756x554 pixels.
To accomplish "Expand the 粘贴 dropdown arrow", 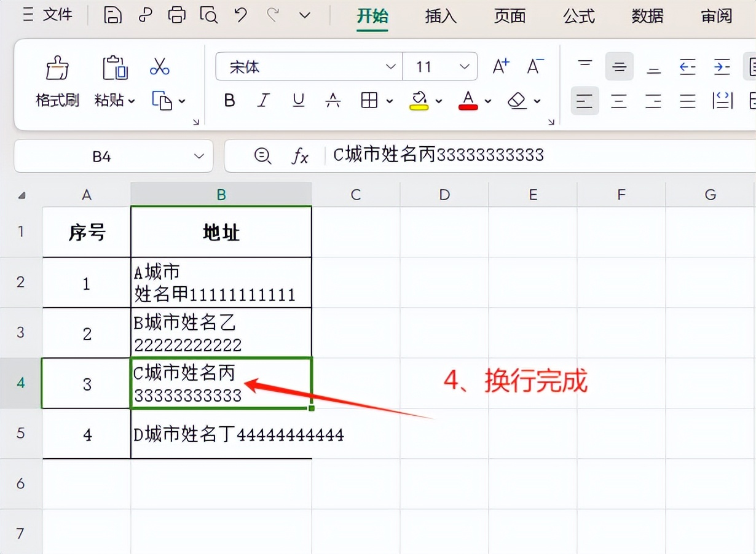I will 132,101.
